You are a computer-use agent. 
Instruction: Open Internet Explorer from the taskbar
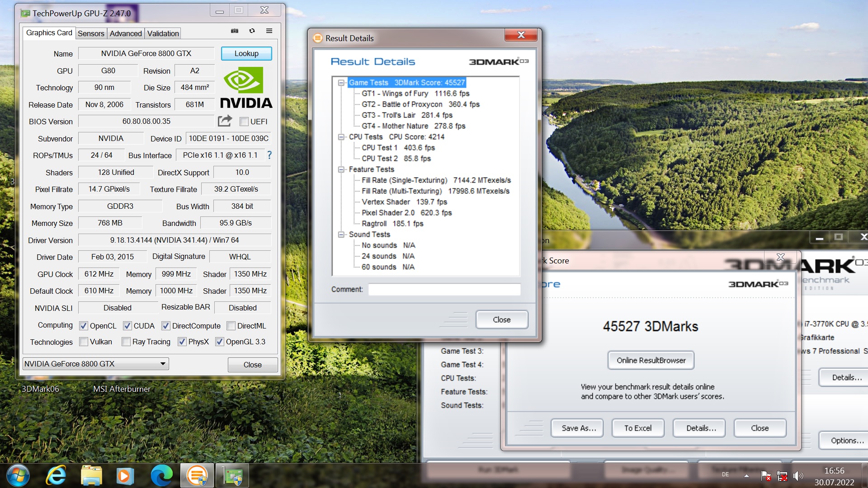point(56,476)
